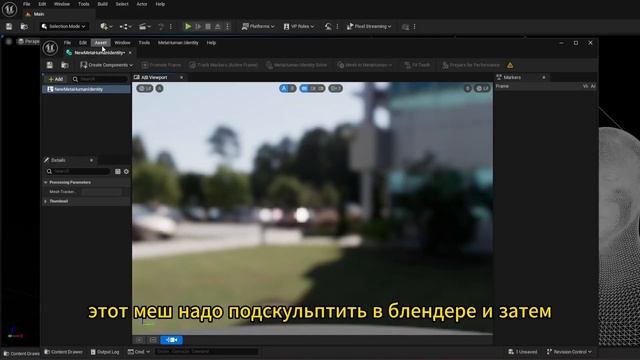Image resolution: width=640 pixels, height=360 pixels.
Task: Click the right viewport Lit view mode pill
Action: pos(482,88)
